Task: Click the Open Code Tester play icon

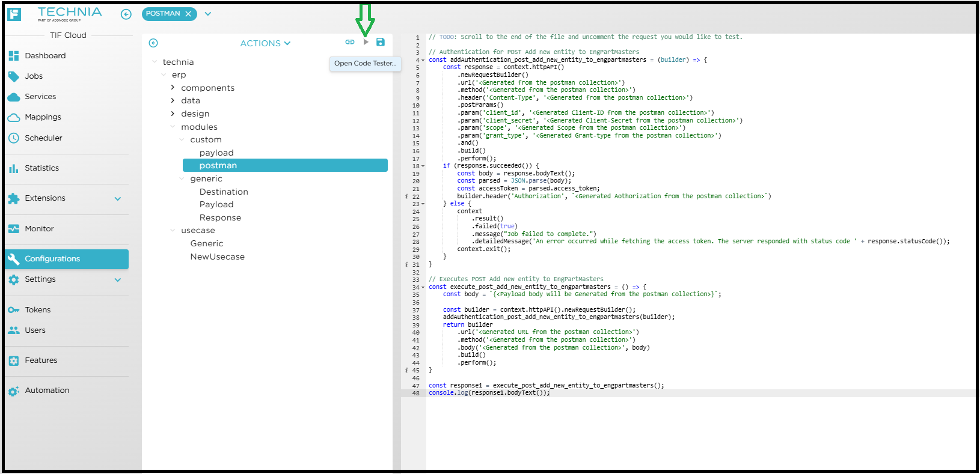Action: coord(366,42)
